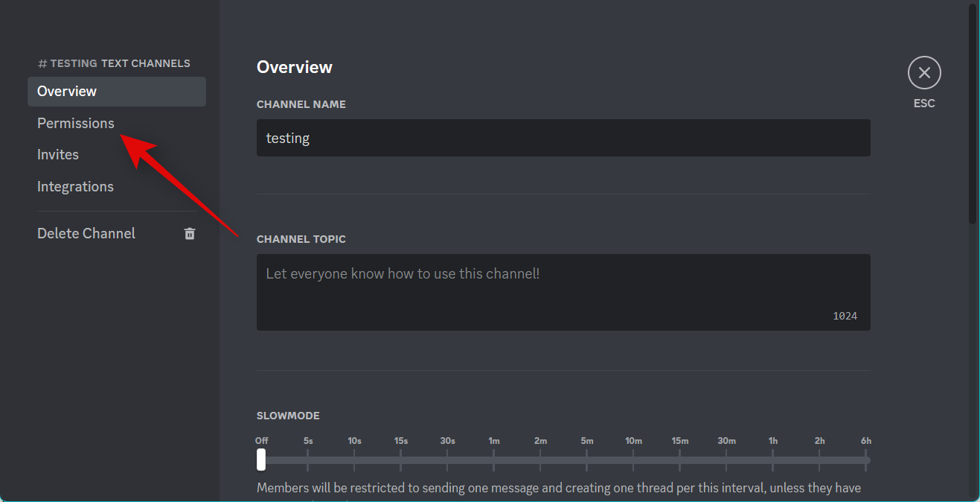This screenshot has width=980, height=502.
Task: Set slowmode to the 1m mark
Action: pos(494,460)
